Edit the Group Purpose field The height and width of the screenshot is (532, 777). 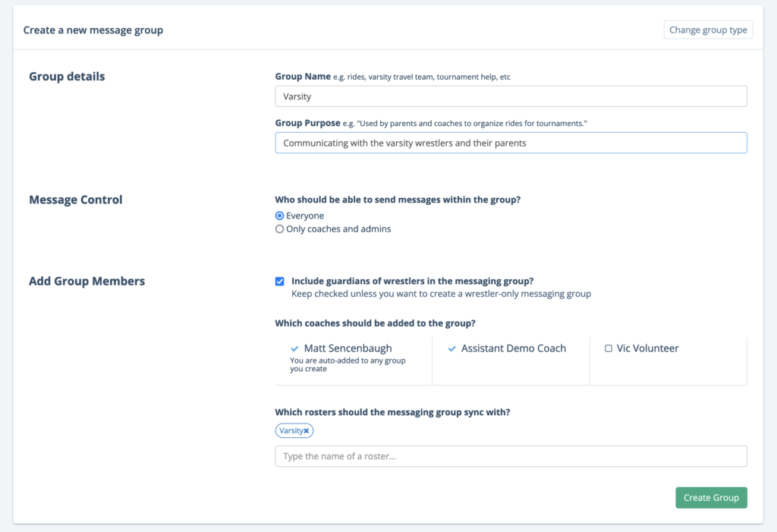pos(511,143)
